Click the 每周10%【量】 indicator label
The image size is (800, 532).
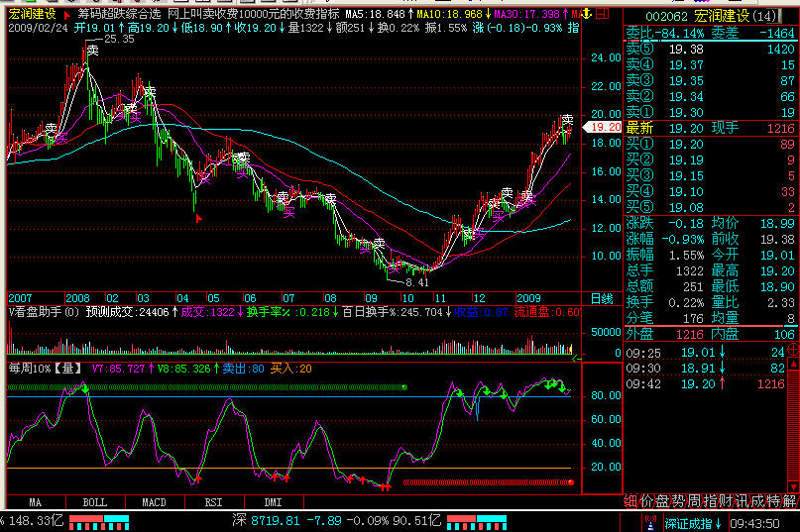coord(46,369)
